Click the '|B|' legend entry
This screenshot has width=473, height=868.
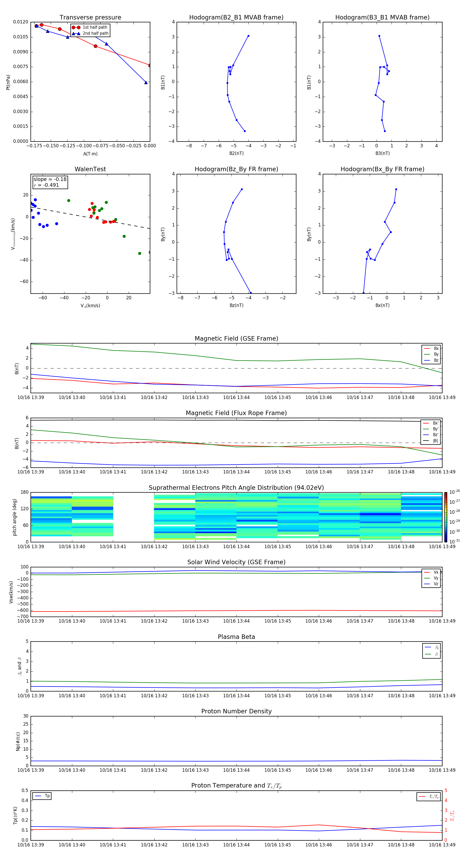[431, 441]
